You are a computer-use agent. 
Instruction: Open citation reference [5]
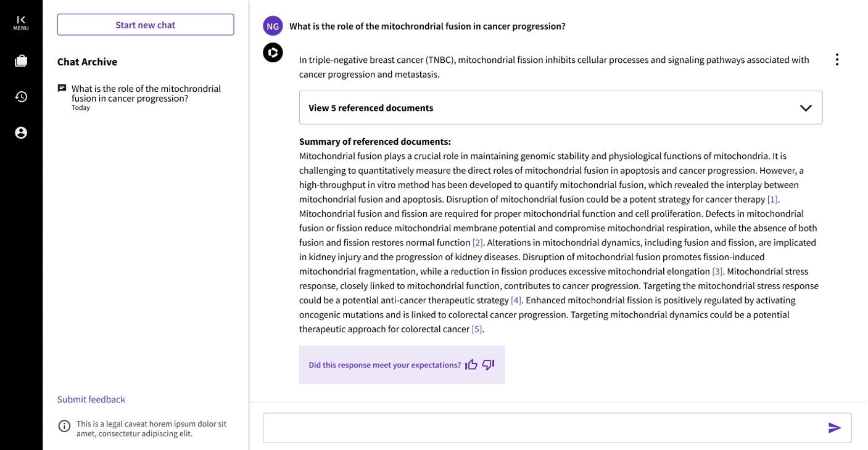[x=477, y=329]
